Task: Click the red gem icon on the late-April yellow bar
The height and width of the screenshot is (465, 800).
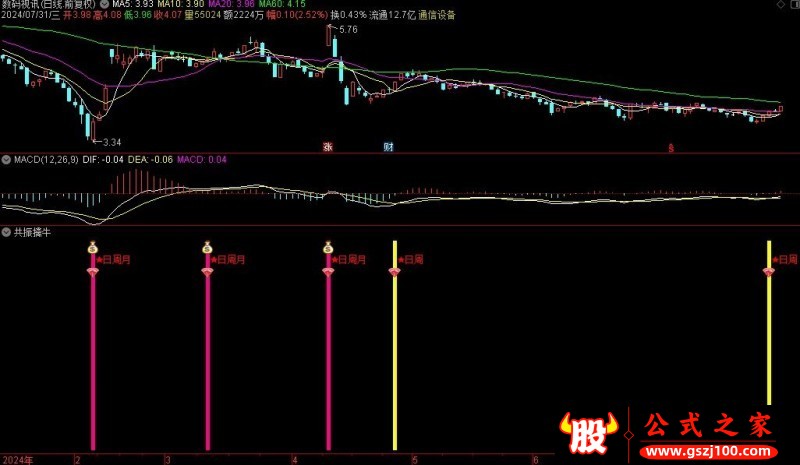Action: (394, 272)
